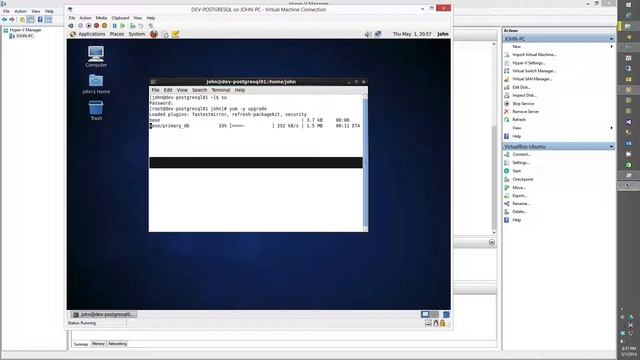
Task: Click the clock Thu May 1 in GNOME panel
Action: click(412, 34)
